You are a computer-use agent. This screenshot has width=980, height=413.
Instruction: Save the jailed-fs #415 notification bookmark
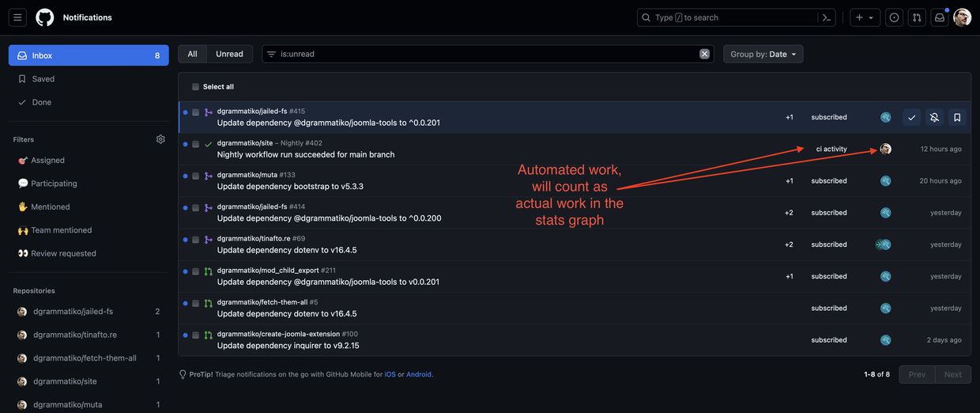tap(957, 117)
